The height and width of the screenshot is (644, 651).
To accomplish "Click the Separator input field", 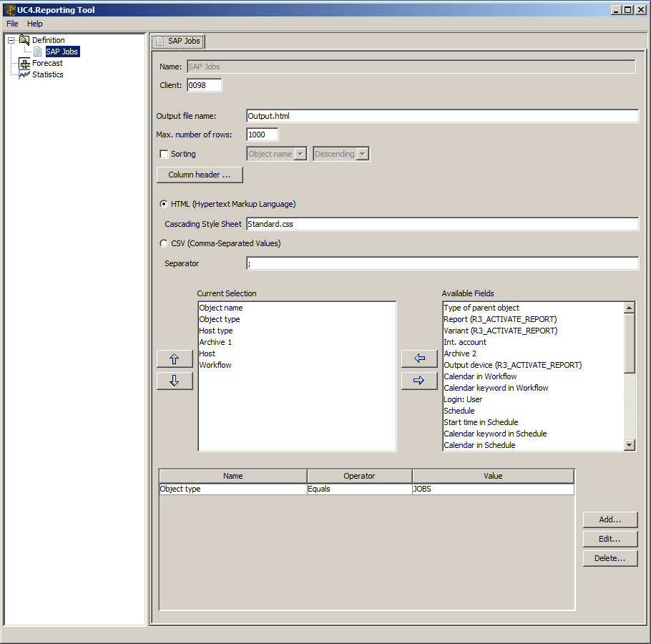I will pos(442,263).
